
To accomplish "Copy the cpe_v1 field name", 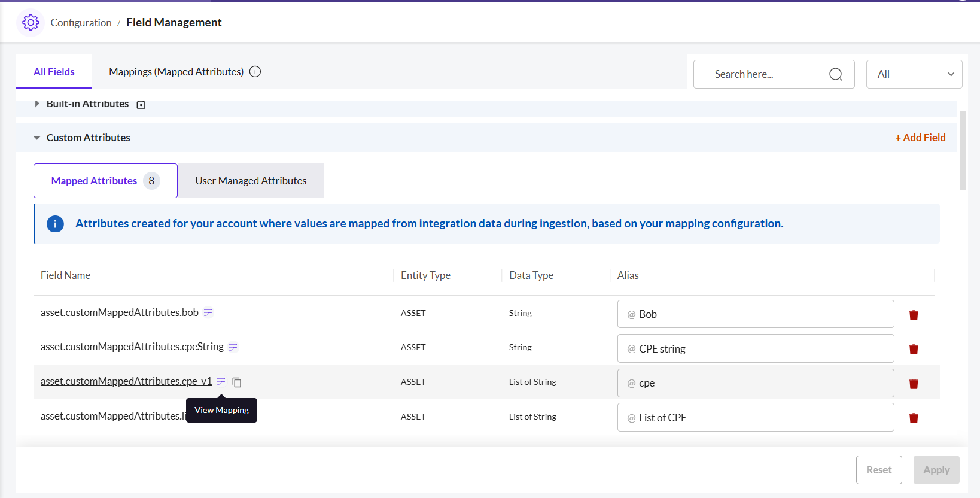I will point(237,382).
